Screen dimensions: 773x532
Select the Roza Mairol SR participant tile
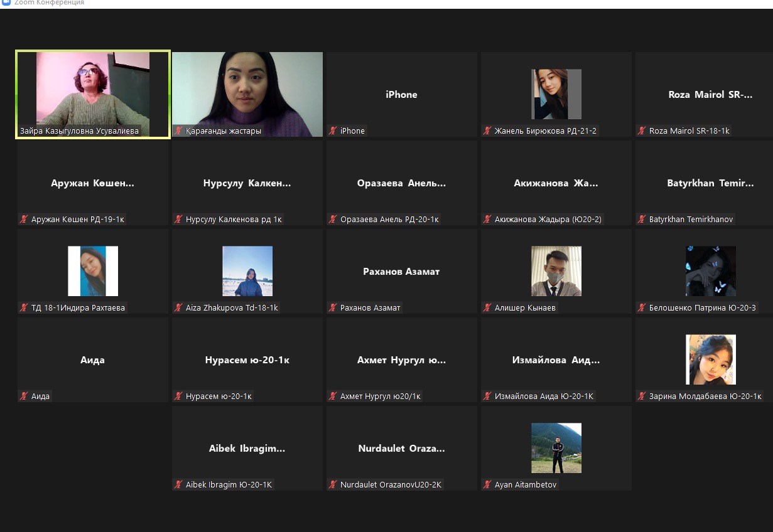click(710, 95)
